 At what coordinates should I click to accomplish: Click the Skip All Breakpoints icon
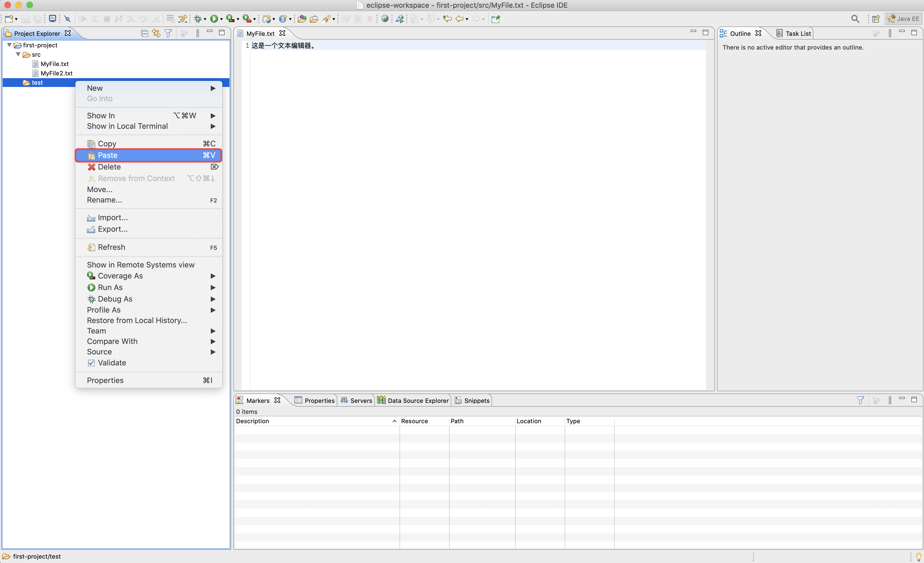[67, 19]
